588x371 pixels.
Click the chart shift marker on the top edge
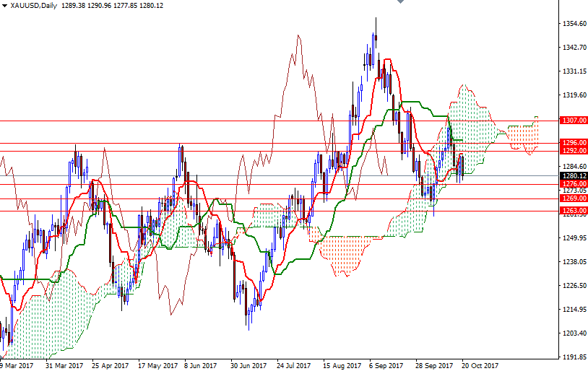tap(402, 3)
